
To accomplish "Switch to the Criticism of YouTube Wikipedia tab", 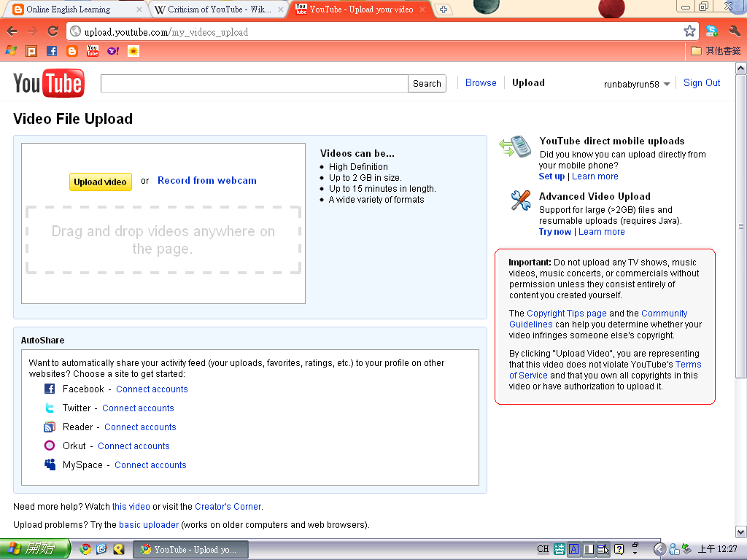I will [219, 9].
